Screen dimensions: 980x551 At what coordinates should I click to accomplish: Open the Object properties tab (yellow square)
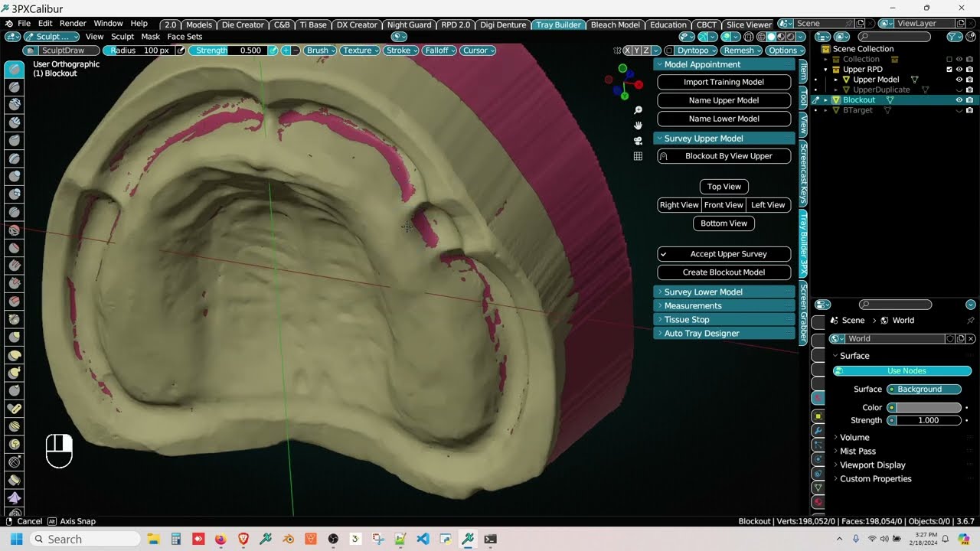(x=818, y=416)
